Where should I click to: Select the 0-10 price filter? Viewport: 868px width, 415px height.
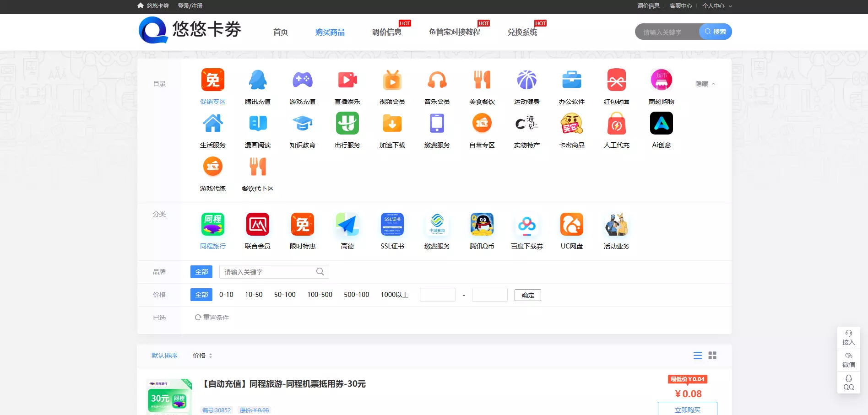coord(226,295)
